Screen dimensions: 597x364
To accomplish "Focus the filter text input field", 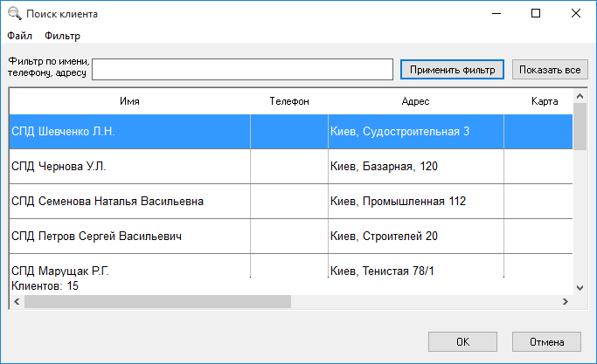I will (242, 69).
